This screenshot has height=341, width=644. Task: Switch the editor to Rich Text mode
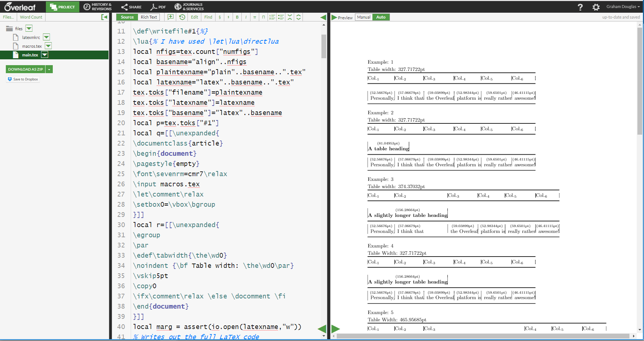(x=149, y=17)
